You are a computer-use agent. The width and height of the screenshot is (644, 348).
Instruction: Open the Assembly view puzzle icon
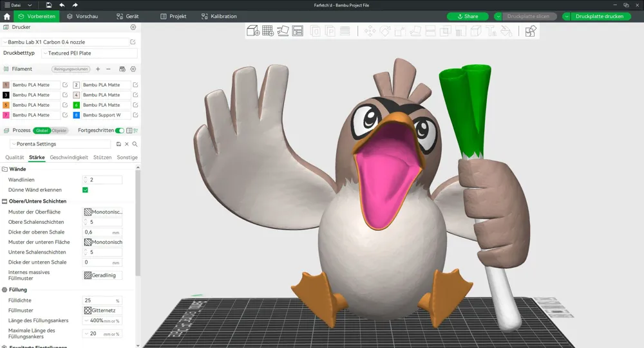click(531, 31)
